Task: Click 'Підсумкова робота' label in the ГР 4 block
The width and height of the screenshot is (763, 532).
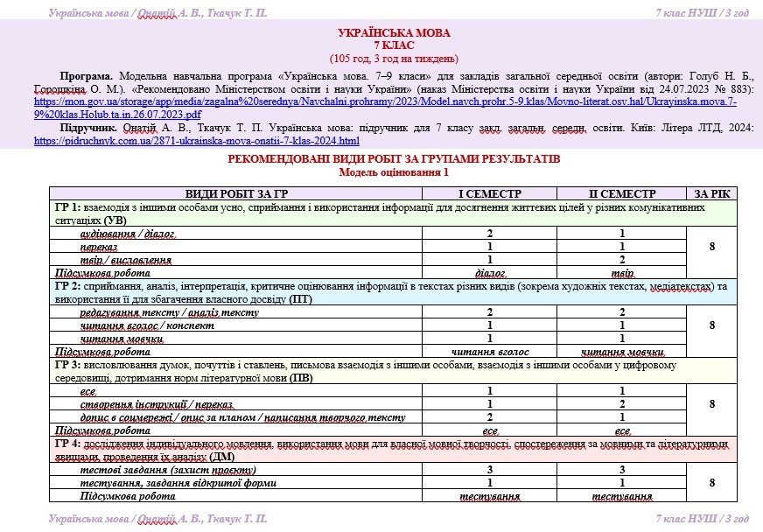Action: pyautogui.click(x=128, y=496)
